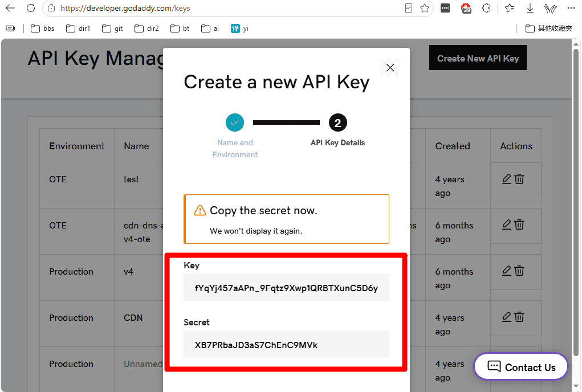The height and width of the screenshot is (392, 582).
Task: Open the dark password manager extension icon
Action: coord(445,8)
